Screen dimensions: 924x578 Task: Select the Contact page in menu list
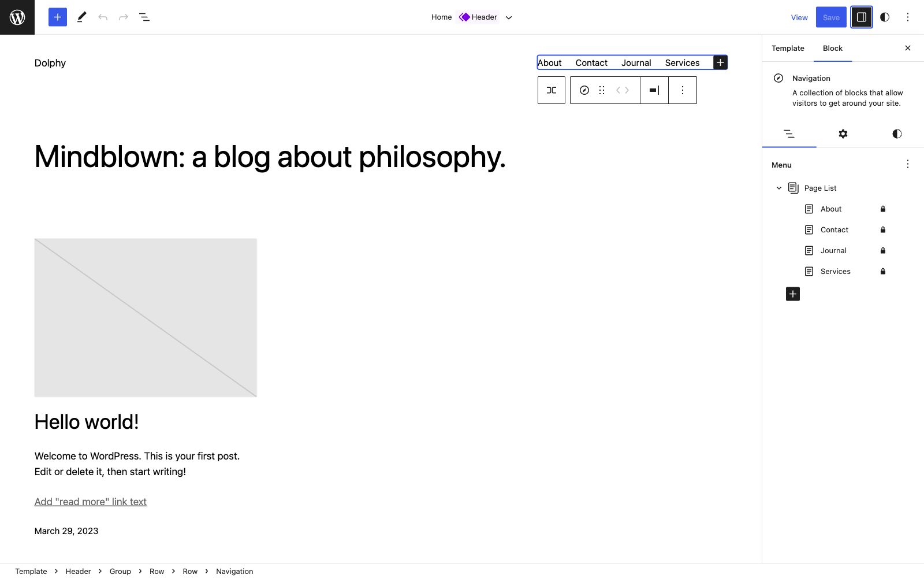pos(834,229)
